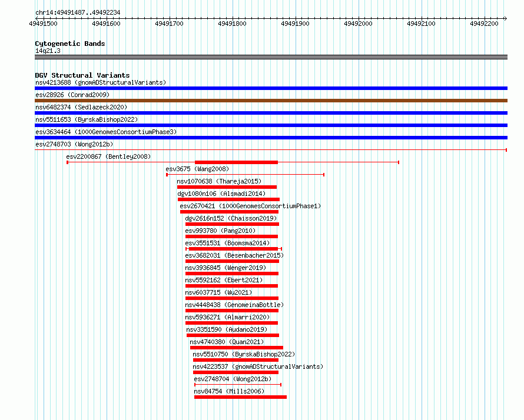The height and width of the screenshot is (420, 524).
Task: Click the 49492000 ruler position label
Action: (358, 24)
